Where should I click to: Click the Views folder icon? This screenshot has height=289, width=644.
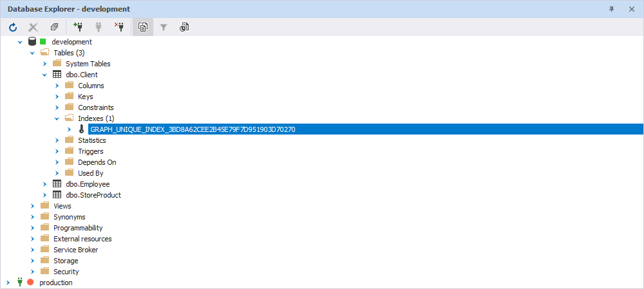click(45, 206)
